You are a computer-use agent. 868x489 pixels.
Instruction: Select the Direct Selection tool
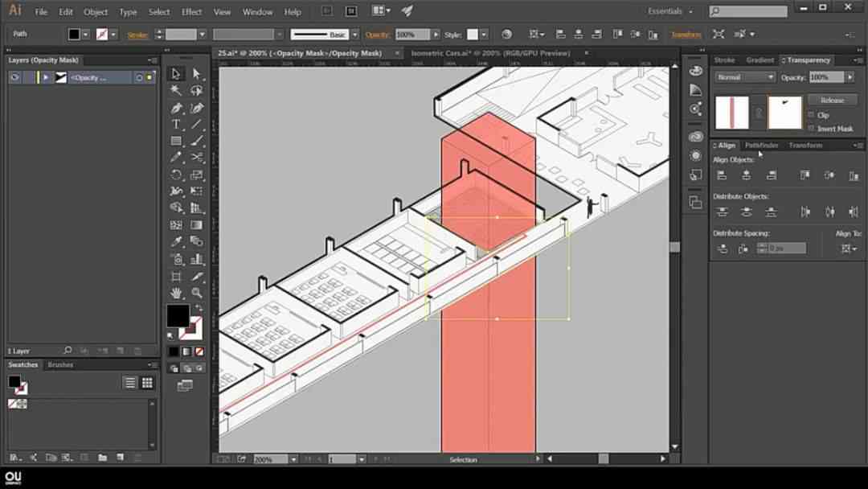196,74
